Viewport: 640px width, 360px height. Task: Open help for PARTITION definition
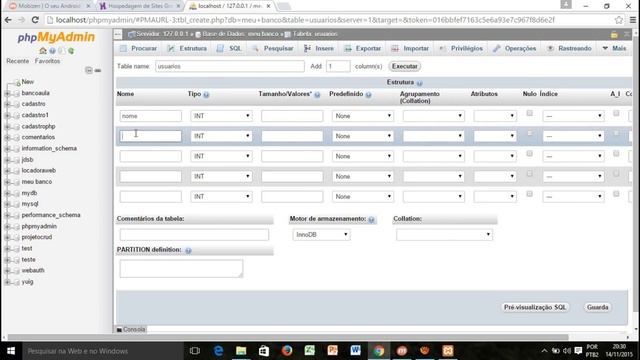click(x=188, y=251)
